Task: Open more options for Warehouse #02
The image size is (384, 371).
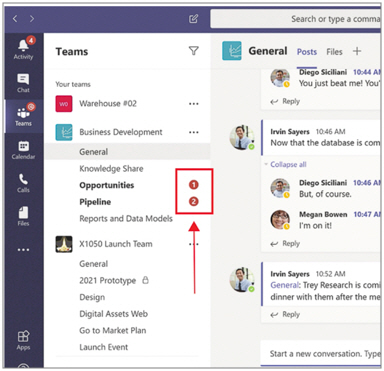Action: coord(194,104)
